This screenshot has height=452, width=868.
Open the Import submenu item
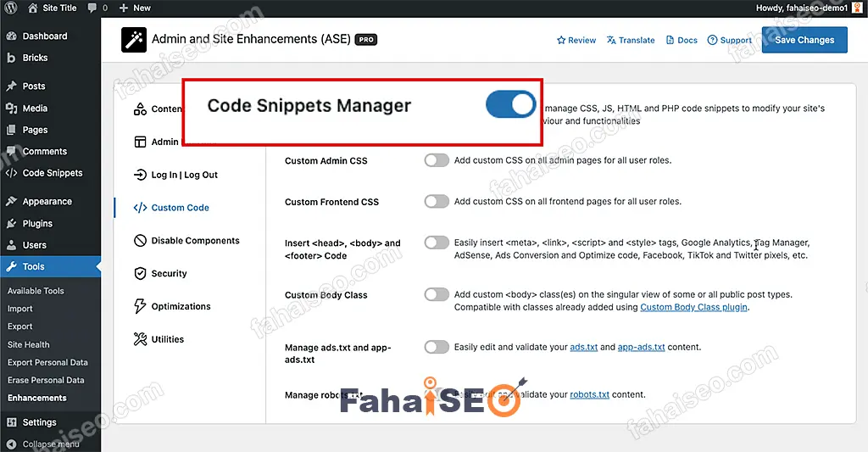pyautogui.click(x=20, y=309)
